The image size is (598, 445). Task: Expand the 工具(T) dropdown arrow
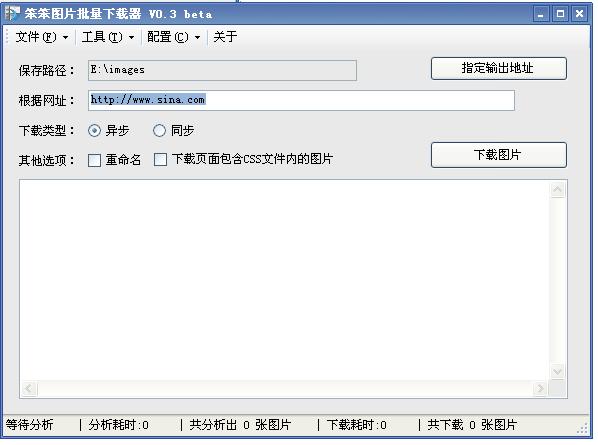132,37
